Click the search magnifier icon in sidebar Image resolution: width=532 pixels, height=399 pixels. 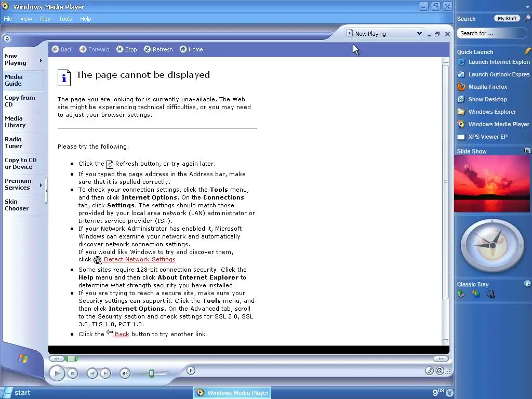pyautogui.click(x=528, y=18)
